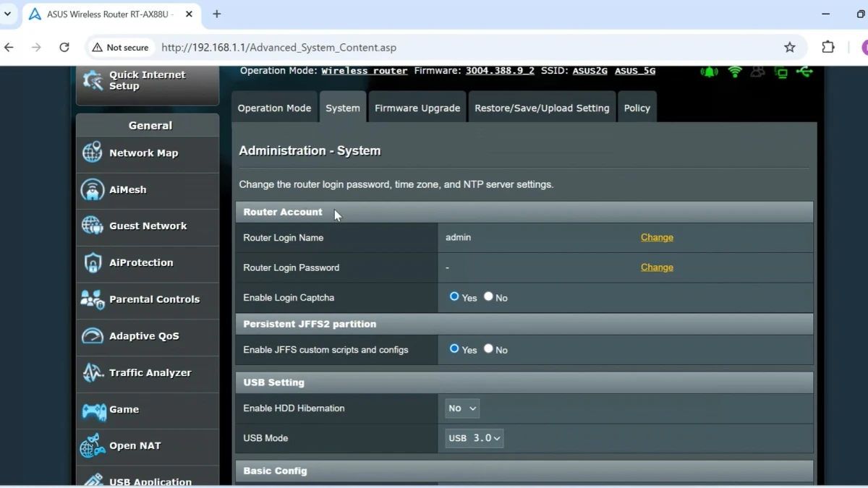
Task: Select Yes for Enable Login Captcha
Action: (x=454, y=297)
